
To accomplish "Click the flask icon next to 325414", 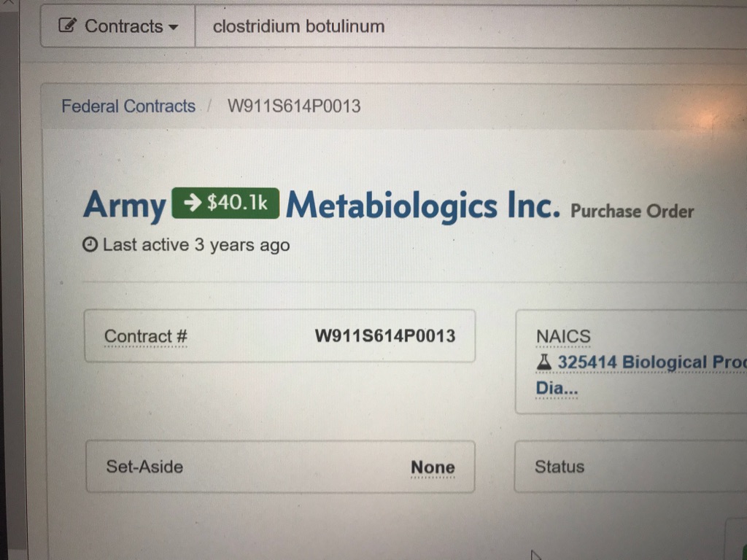I will 543,362.
